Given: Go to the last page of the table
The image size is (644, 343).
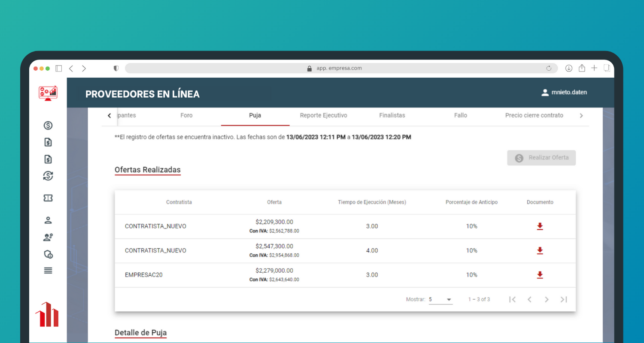Looking at the screenshot, I should pyautogui.click(x=564, y=300).
